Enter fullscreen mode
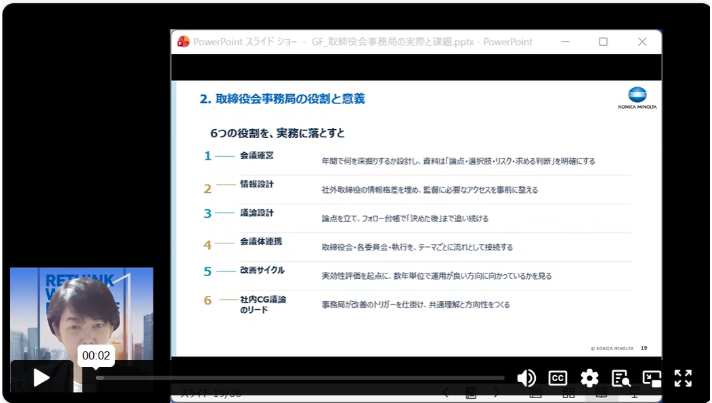The height and width of the screenshot is (403, 712). coord(683,378)
